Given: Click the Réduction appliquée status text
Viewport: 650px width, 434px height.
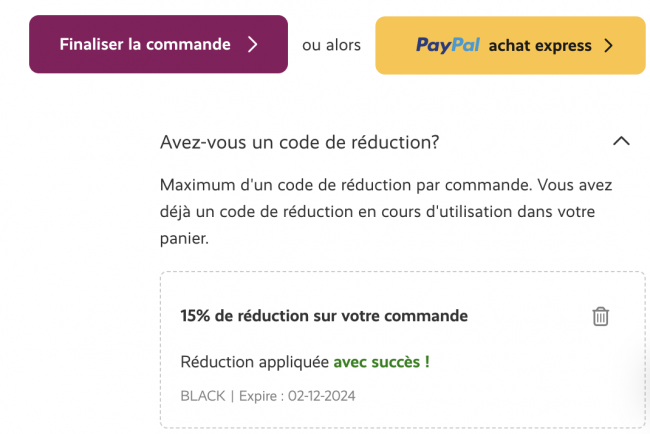Looking at the screenshot, I should (255, 362).
